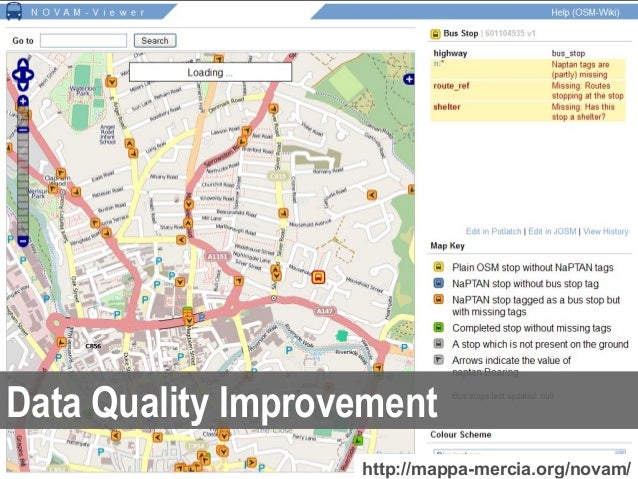Click the orange NaPTAN missing tags key icon
The image size is (638, 479).
point(438,300)
